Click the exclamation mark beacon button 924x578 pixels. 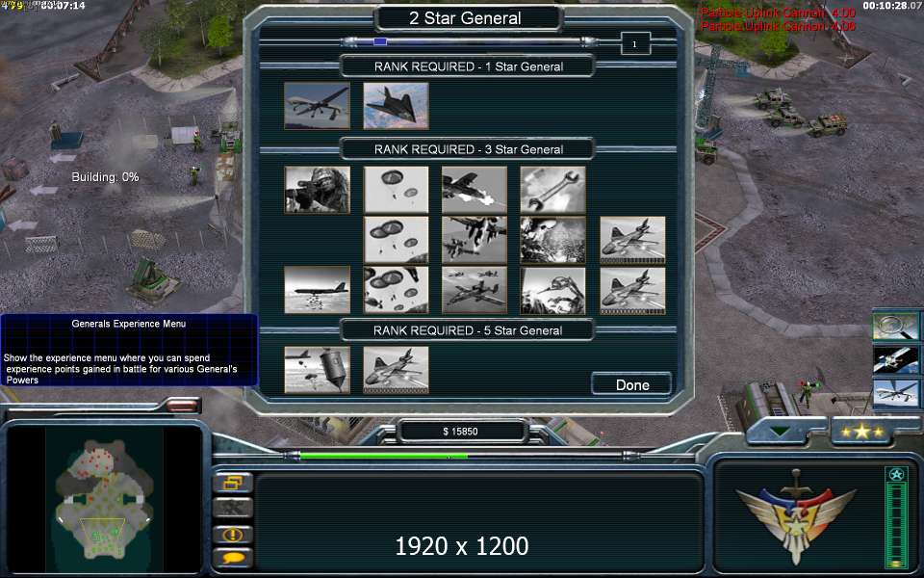[233, 535]
